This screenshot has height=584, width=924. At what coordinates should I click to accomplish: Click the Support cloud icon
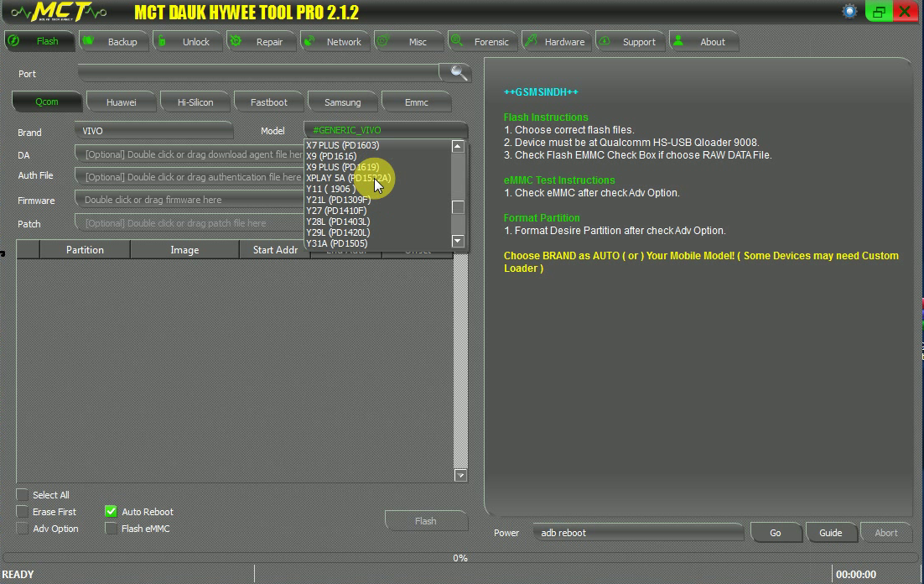coord(605,41)
